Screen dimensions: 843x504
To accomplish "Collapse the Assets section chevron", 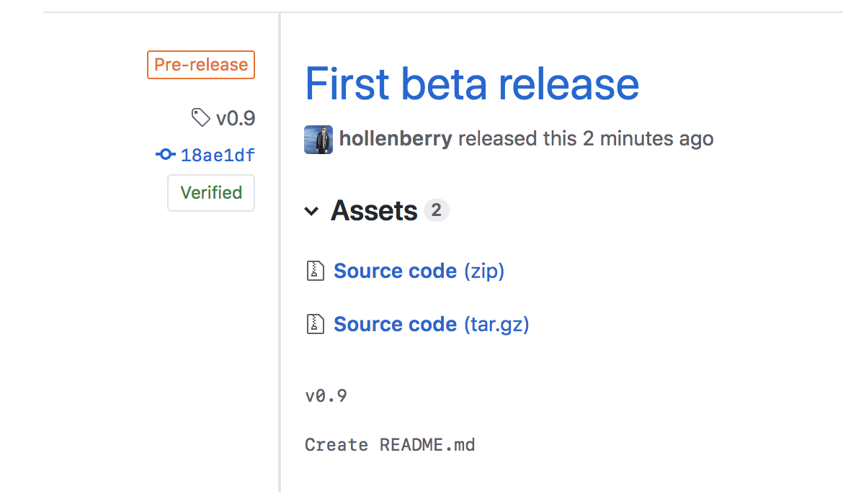I will coord(311,211).
